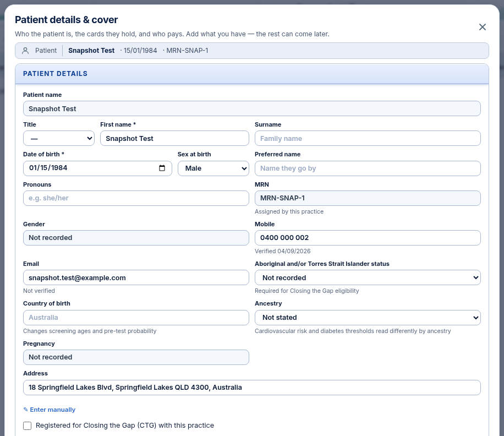Click 'Required for Closing the Gap eligibility' hint

coord(306,291)
